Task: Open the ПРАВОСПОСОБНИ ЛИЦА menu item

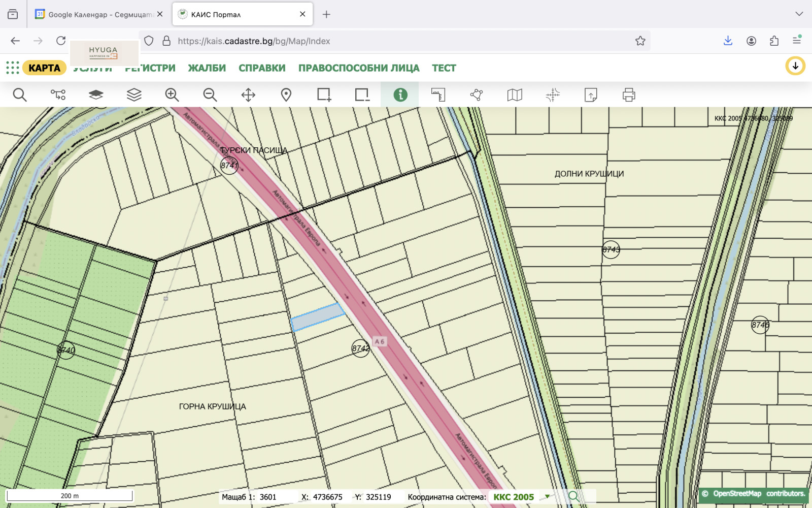Action: click(x=359, y=68)
